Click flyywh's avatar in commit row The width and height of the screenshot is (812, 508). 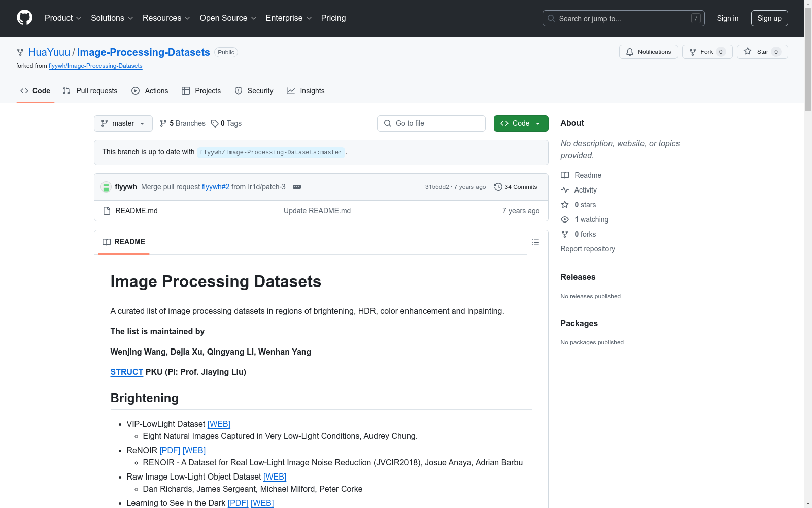click(x=106, y=187)
